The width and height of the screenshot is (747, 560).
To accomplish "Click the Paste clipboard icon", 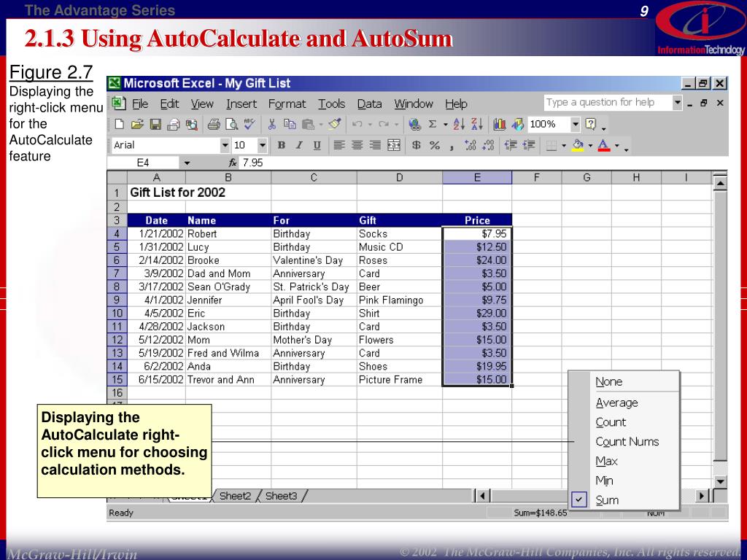I will click(x=308, y=125).
